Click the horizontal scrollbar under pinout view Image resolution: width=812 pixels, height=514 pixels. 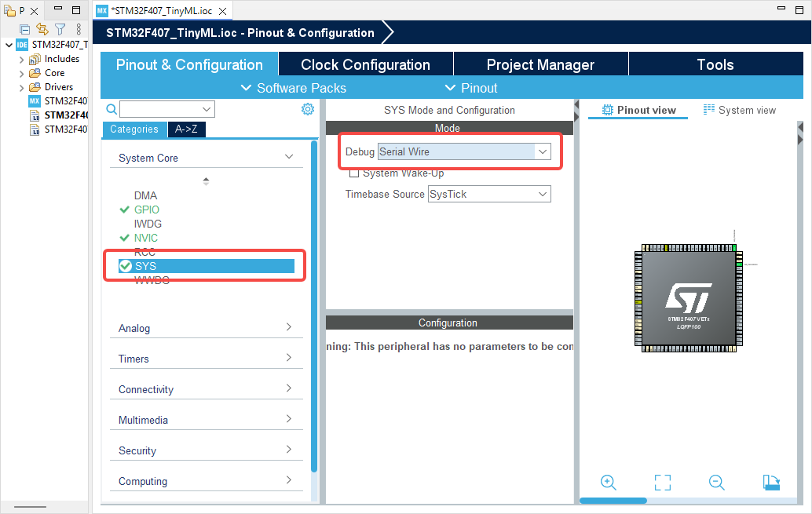click(613, 501)
